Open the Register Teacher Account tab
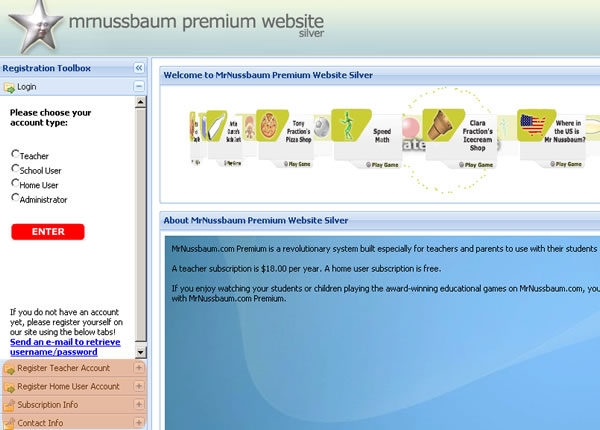 click(x=64, y=369)
